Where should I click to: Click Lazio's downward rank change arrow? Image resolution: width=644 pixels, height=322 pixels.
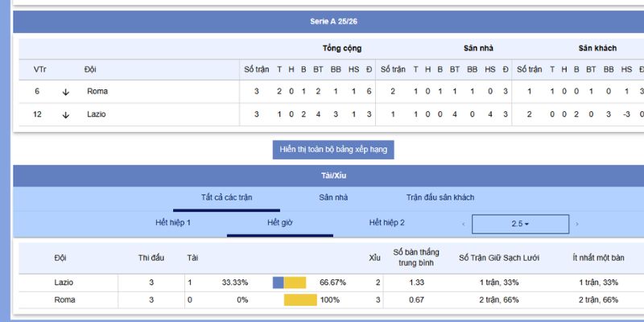[66, 114]
